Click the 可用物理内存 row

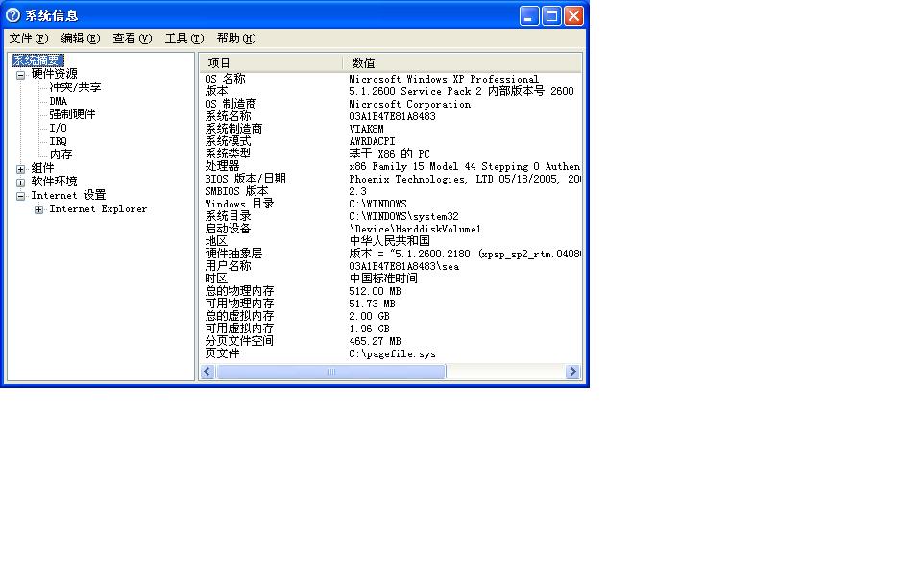coord(391,304)
